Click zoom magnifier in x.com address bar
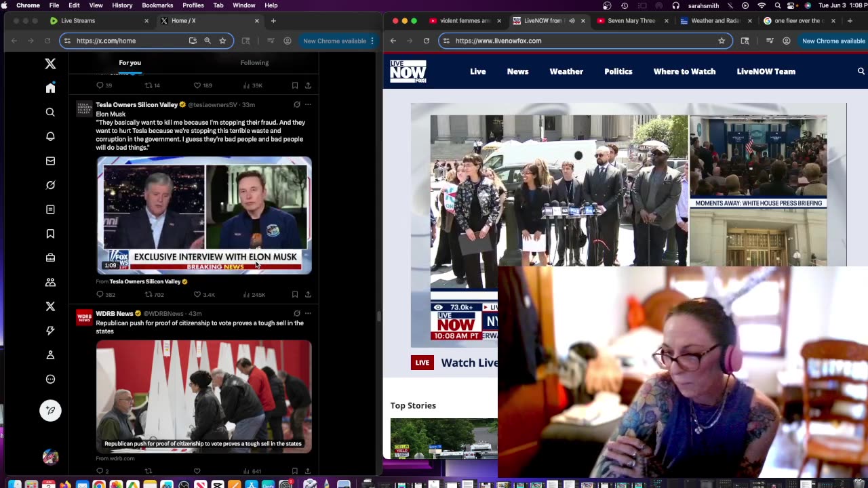Image resolution: width=868 pixels, height=488 pixels. tap(208, 41)
